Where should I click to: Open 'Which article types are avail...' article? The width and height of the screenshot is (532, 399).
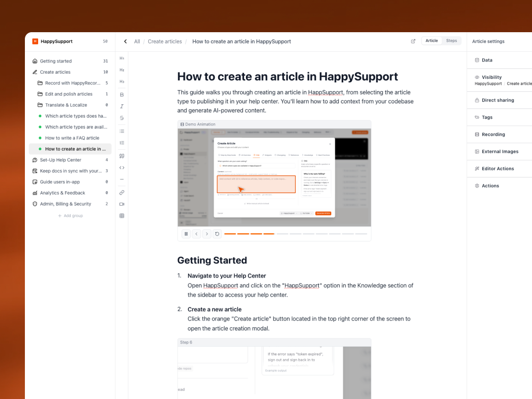click(x=70, y=127)
